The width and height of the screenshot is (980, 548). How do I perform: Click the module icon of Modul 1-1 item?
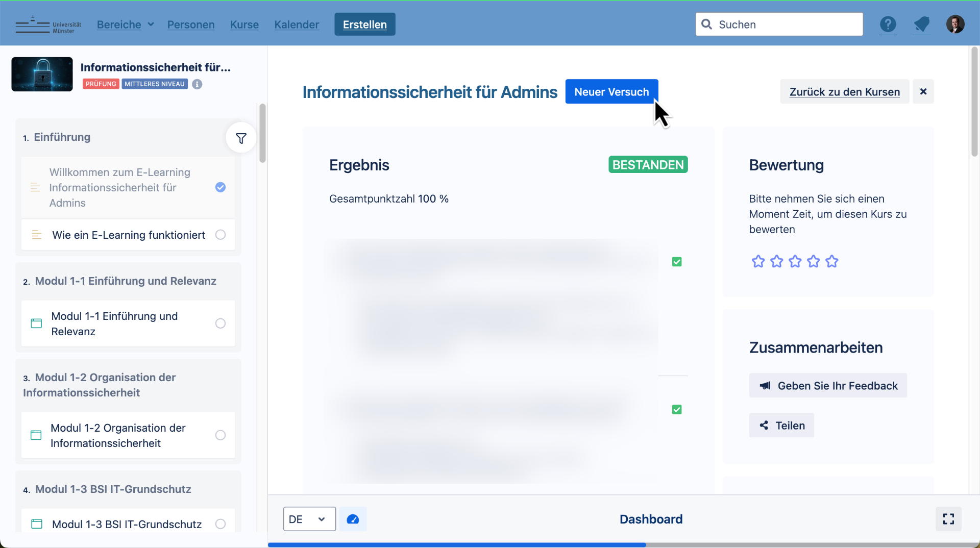[36, 323]
